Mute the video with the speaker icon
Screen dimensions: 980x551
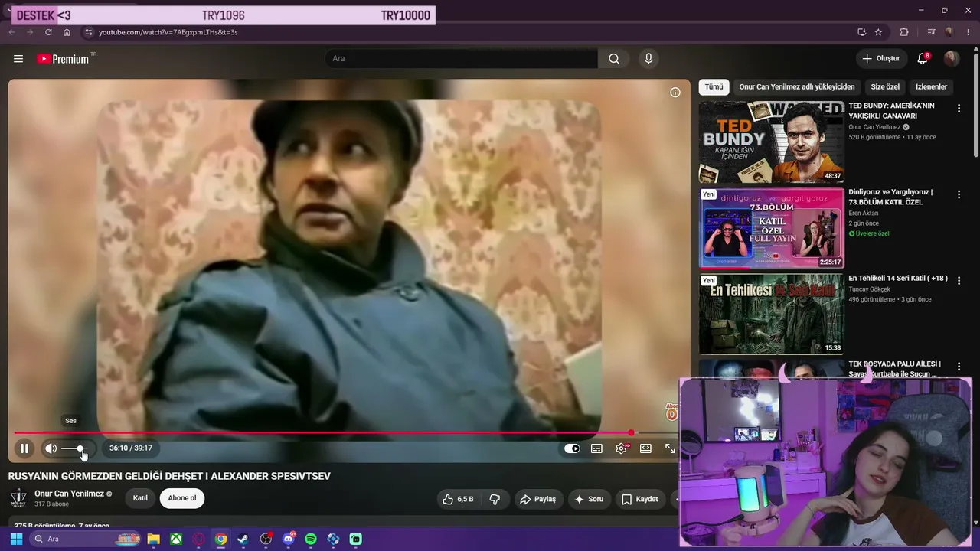51,448
